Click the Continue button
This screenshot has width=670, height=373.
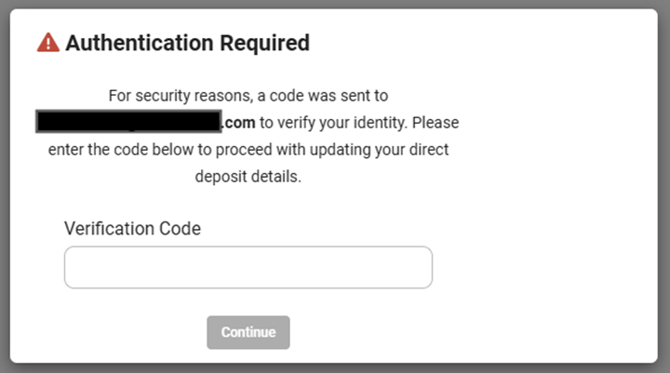pos(248,332)
